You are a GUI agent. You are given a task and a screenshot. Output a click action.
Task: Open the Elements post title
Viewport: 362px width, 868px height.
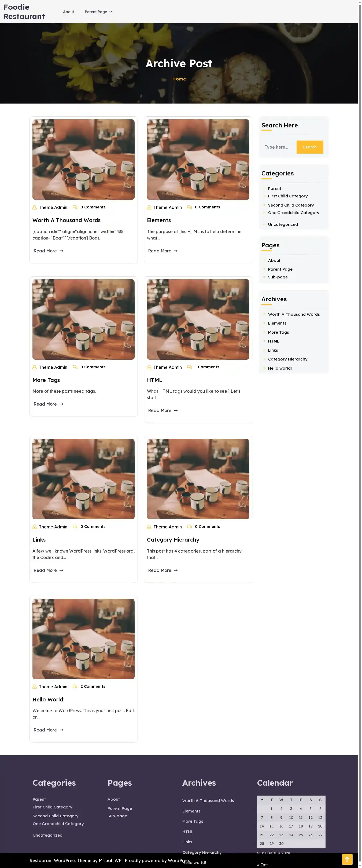[158, 220]
